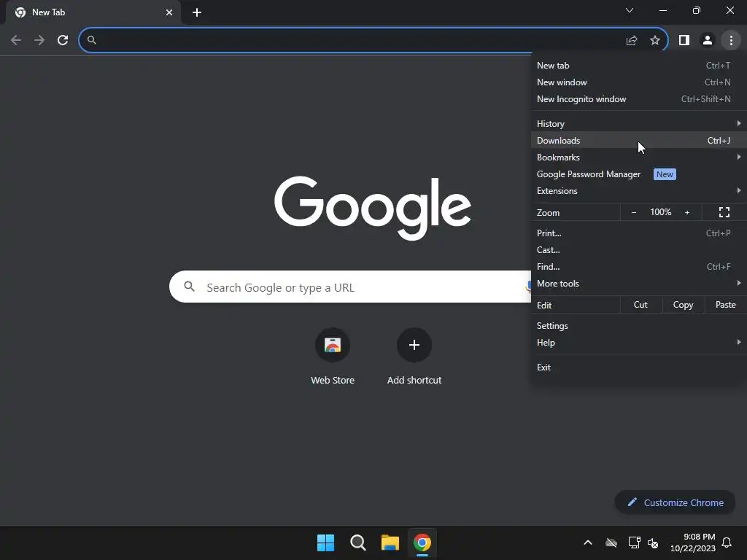Open the notifications bell icon
Image resolution: width=747 pixels, height=560 pixels.
click(727, 542)
